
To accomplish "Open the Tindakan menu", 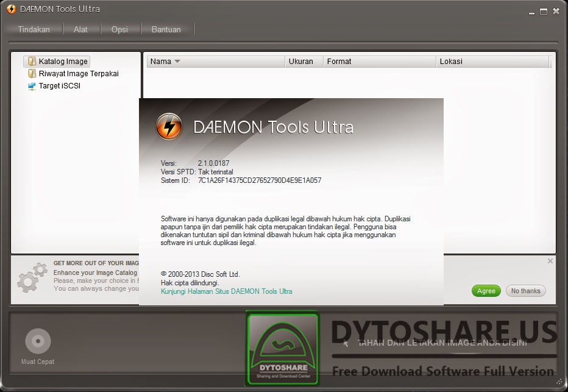I will 34,29.
